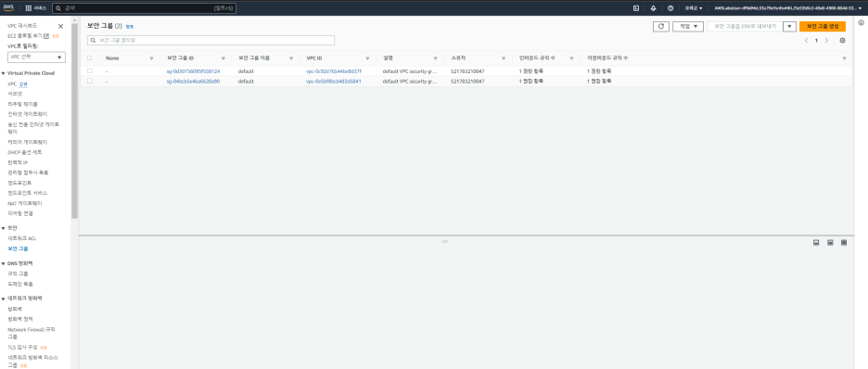The width and height of the screenshot is (868, 369).
Task: Click 보안 그룹을 CSV로 내보내기 button
Action: pyautogui.click(x=745, y=26)
